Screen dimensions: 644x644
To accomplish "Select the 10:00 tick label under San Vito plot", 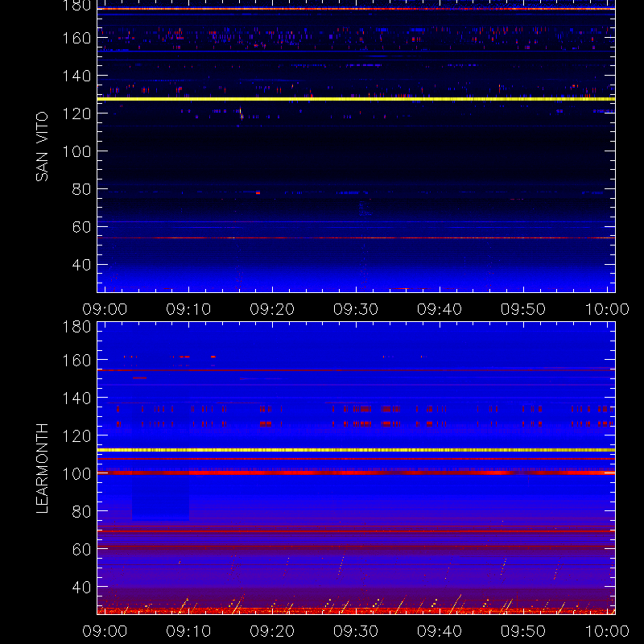I will pos(607,309).
